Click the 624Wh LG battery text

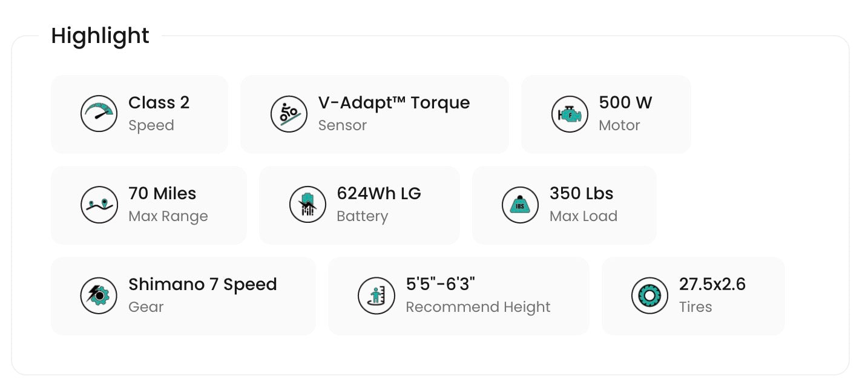[x=378, y=194]
